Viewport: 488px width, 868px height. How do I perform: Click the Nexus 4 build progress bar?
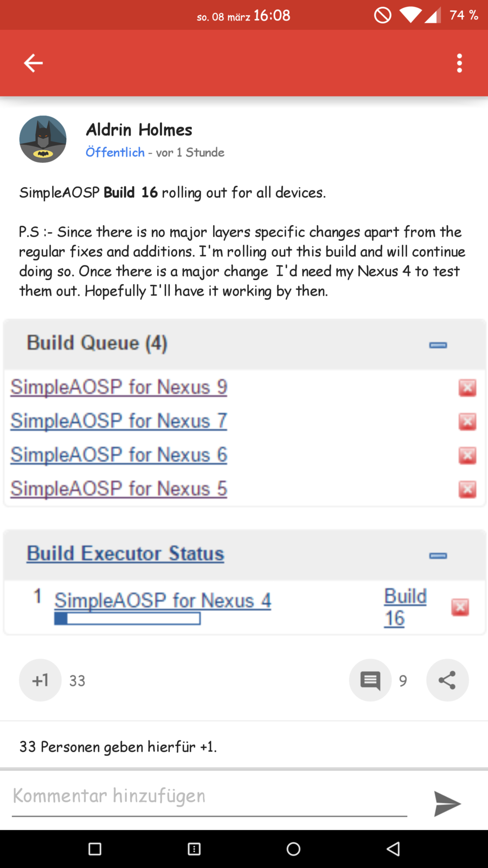(127, 618)
